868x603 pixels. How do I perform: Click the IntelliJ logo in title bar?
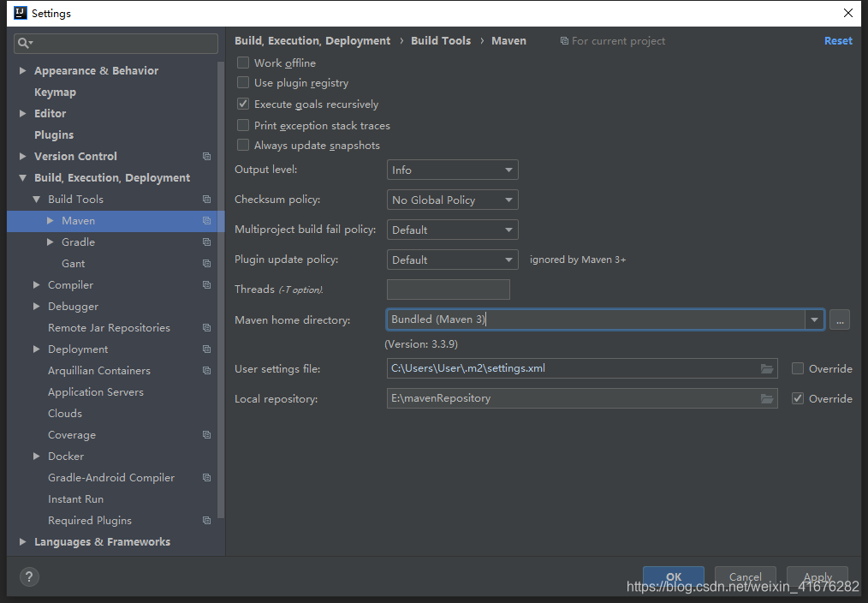[x=21, y=13]
